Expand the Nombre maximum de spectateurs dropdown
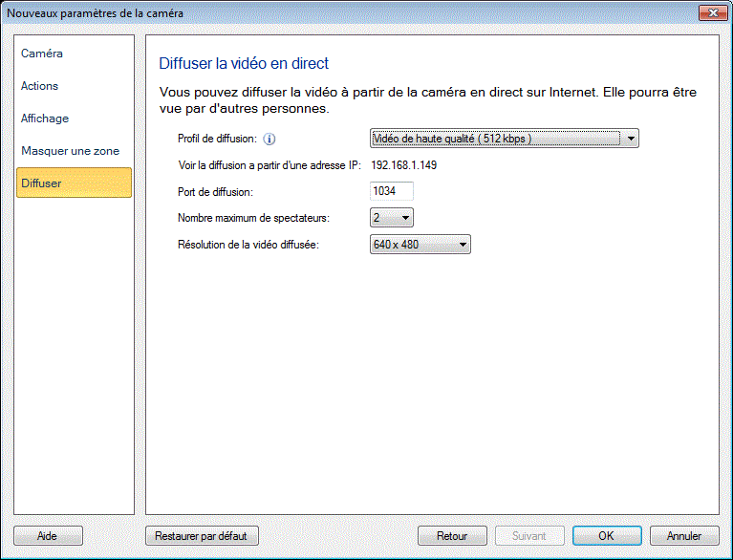The height and width of the screenshot is (560, 733). point(392,218)
